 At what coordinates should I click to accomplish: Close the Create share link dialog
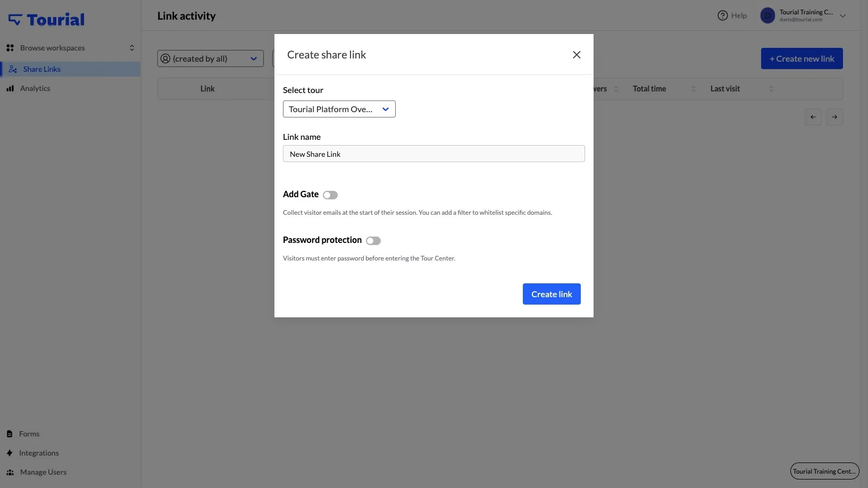tap(577, 55)
